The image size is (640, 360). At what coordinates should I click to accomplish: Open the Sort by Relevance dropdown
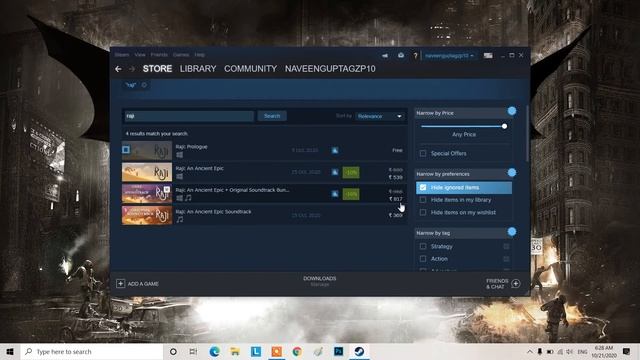pos(380,116)
